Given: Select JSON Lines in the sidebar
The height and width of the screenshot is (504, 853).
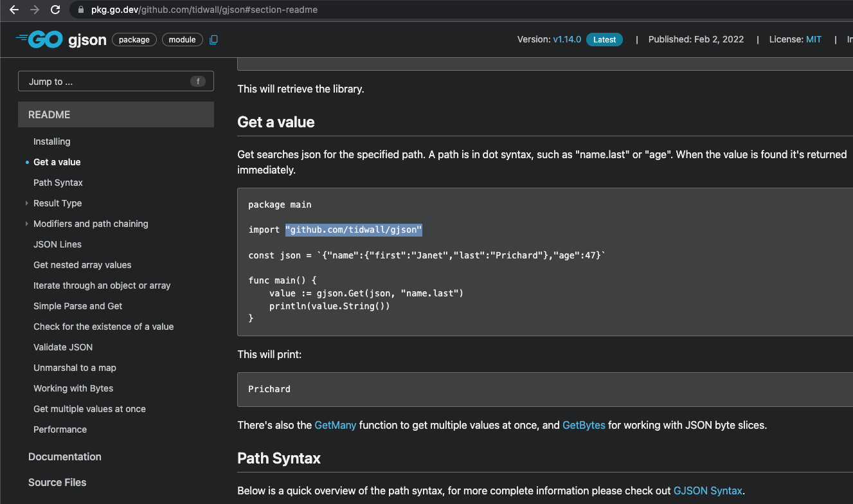Looking at the screenshot, I should (57, 244).
